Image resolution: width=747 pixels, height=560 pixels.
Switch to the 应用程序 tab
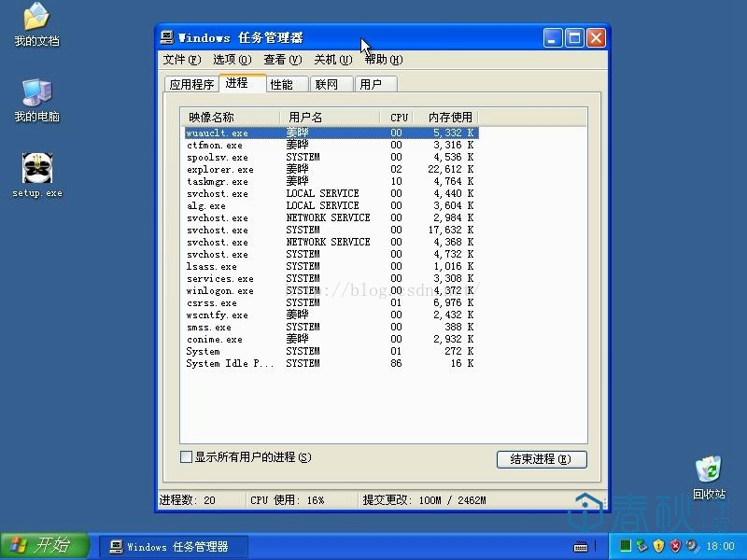pos(191,84)
